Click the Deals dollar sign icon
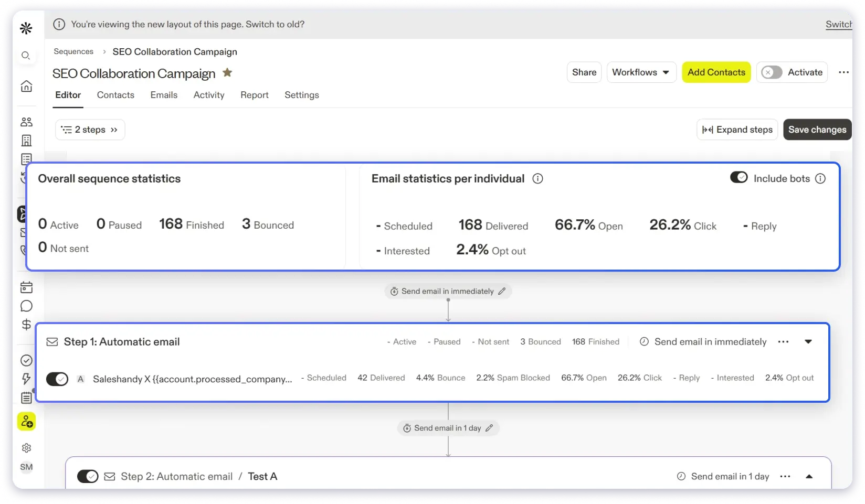The image size is (865, 504). [x=26, y=325]
